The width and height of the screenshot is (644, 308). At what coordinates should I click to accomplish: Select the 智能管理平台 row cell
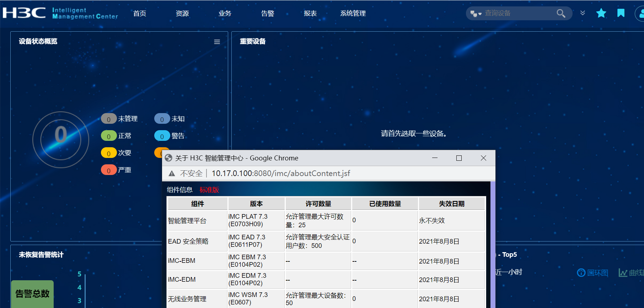point(198,221)
